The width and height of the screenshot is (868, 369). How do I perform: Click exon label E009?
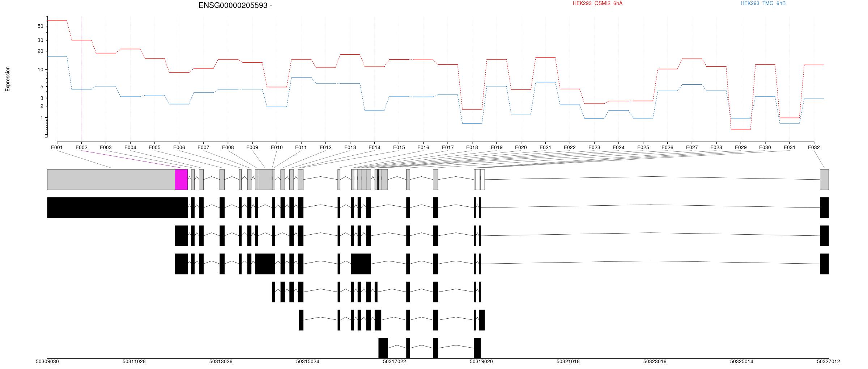pos(252,147)
